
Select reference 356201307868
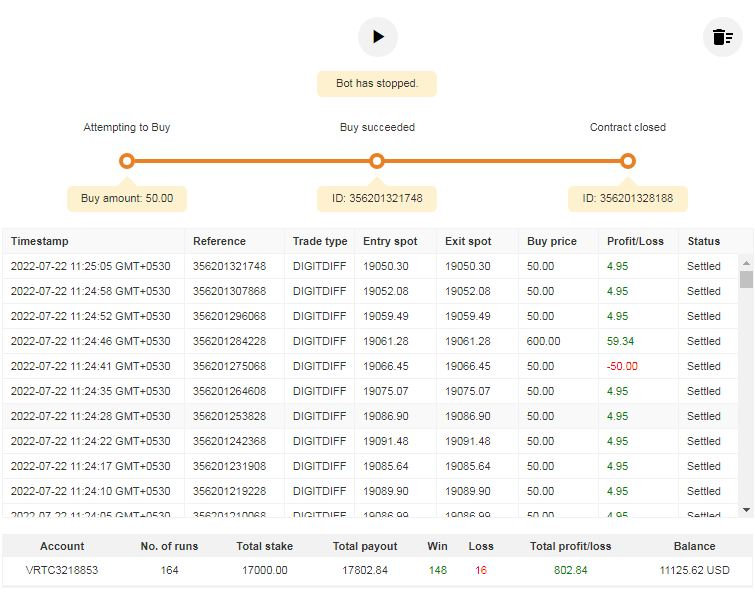[x=230, y=291]
